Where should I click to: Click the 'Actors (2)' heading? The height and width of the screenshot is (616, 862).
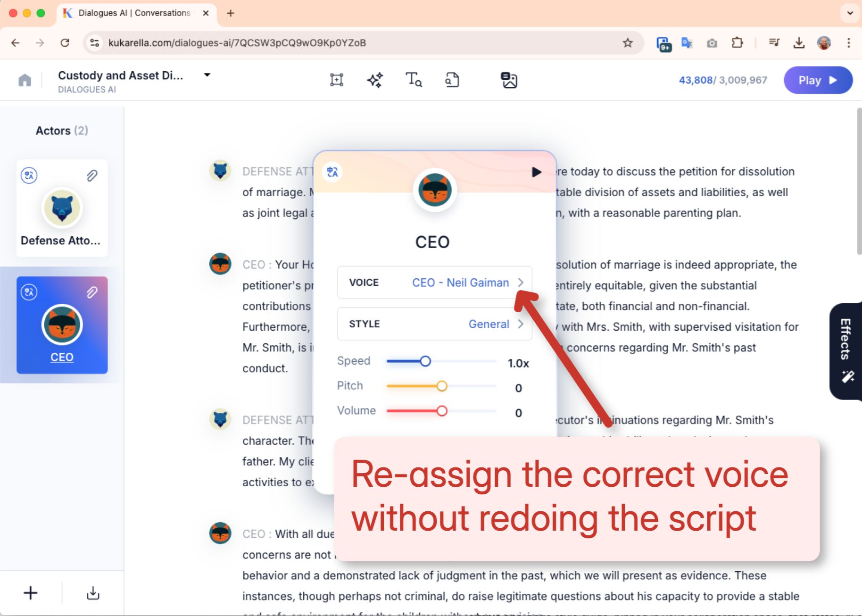pos(62,131)
